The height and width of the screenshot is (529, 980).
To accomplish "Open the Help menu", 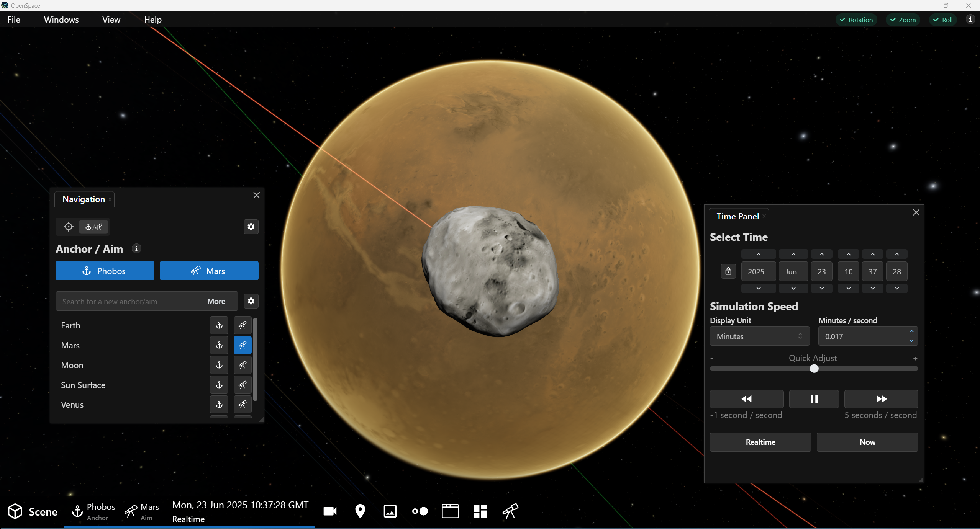I will coord(153,20).
